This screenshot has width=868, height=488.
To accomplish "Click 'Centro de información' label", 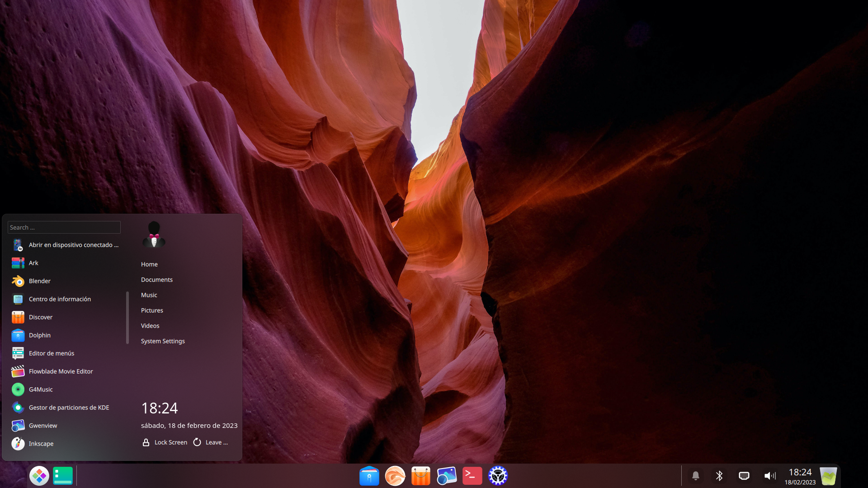I will (x=60, y=299).
